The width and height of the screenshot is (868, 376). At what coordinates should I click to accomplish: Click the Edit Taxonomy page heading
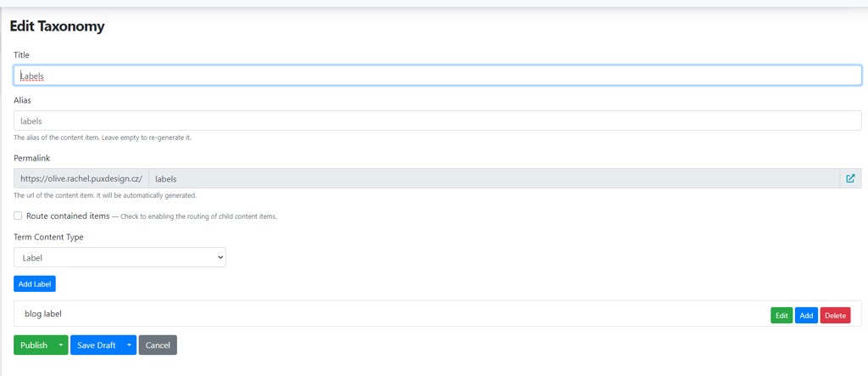(57, 26)
